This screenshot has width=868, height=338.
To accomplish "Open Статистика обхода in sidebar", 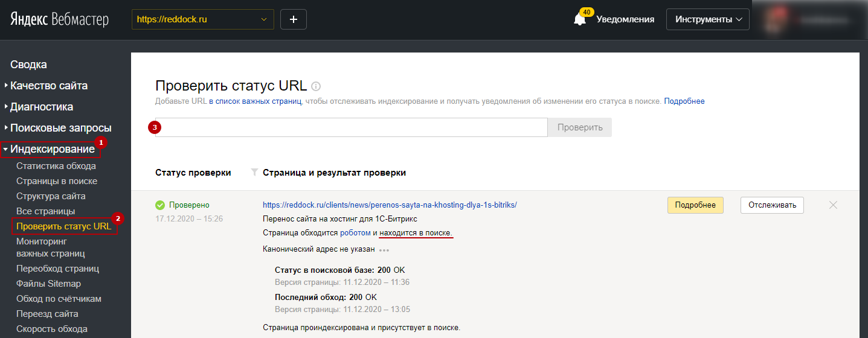I will point(56,166).
